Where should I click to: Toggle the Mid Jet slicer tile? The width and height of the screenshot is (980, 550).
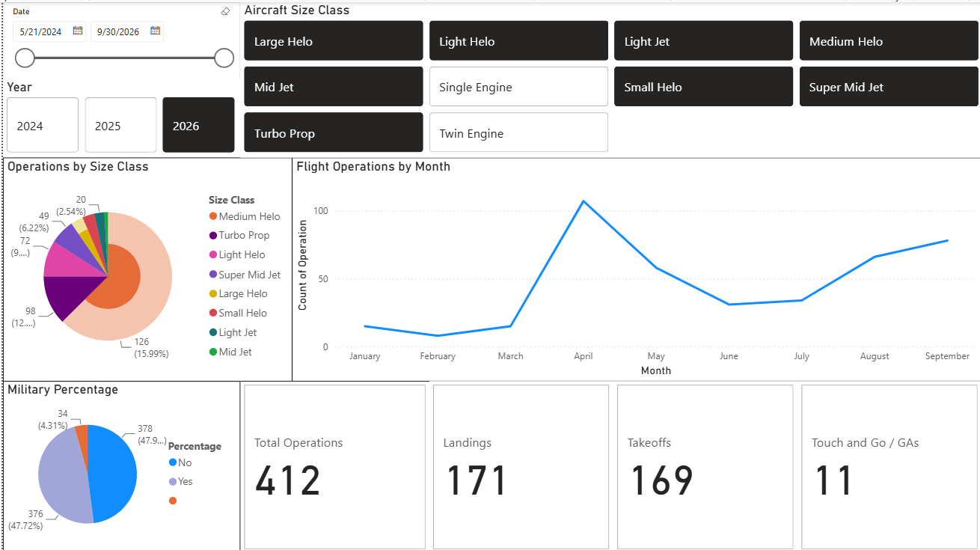pos(334,87)
